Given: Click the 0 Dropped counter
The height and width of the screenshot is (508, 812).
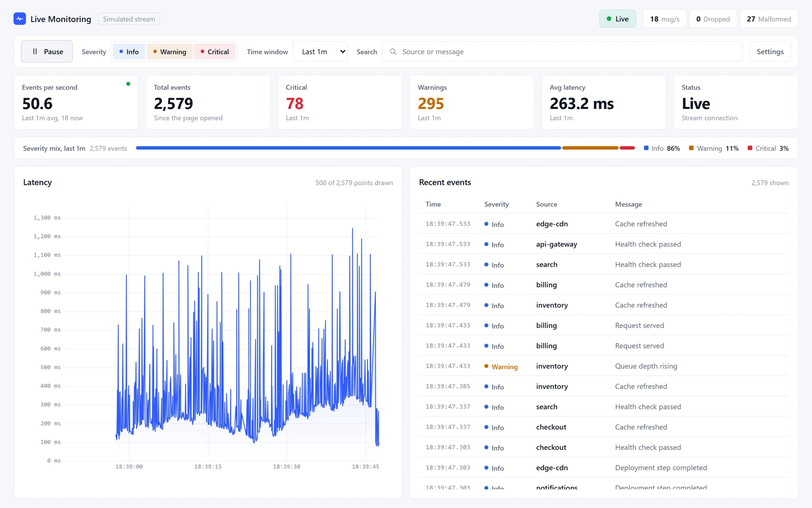Looking at the screenshot, I should click(x=713, y=19).
